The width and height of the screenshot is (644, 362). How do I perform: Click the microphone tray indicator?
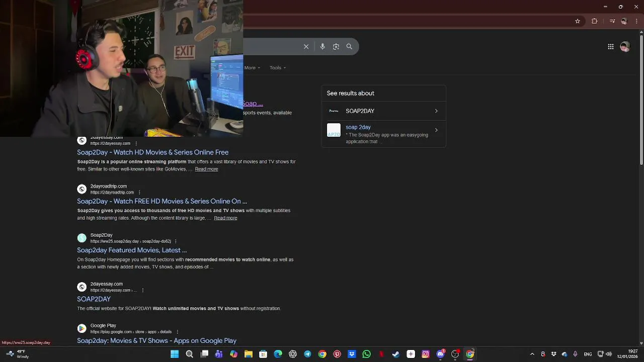tap(575, 354)
